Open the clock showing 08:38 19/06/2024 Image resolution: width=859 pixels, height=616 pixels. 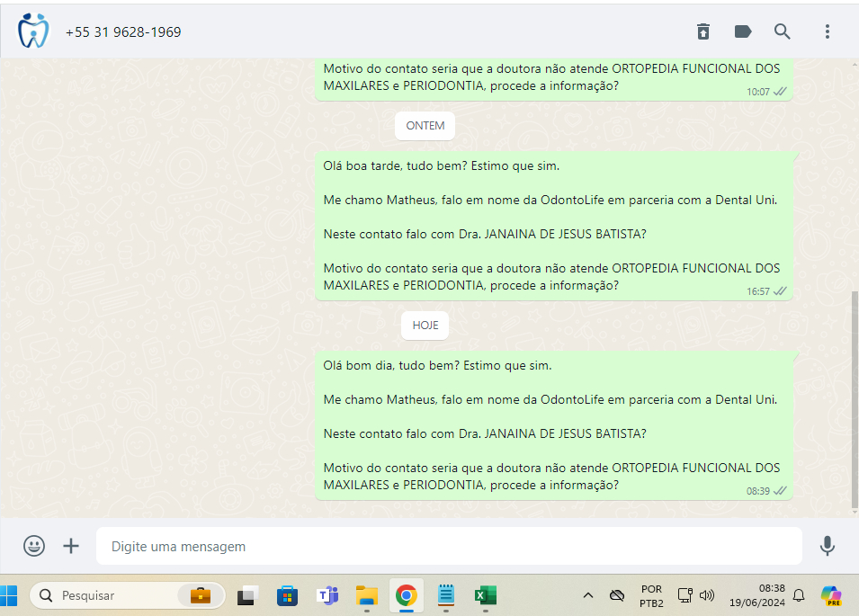pos(757,595)
